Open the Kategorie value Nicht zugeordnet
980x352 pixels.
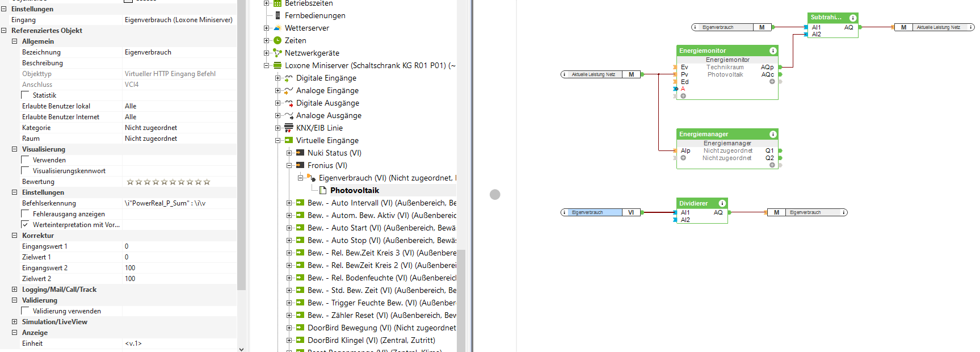pos(180,128)
